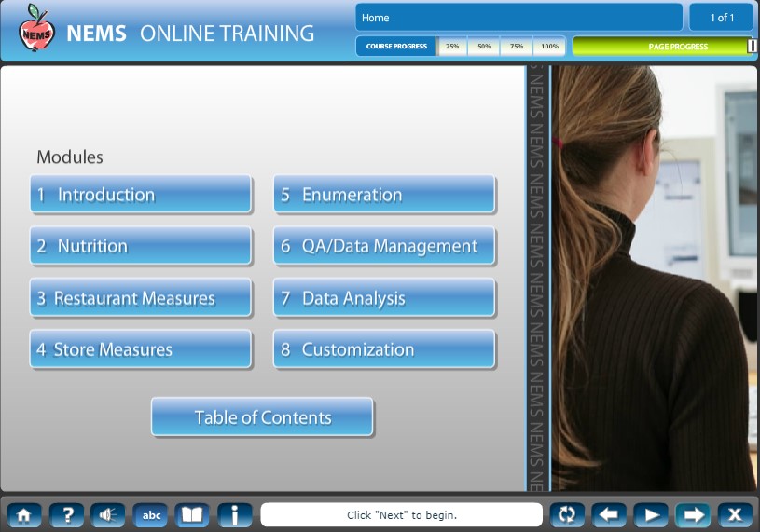The height and width of the screenshot is (532, 760).
Task: Click the X exit button in toolbar
Action: tap(735, 514)
